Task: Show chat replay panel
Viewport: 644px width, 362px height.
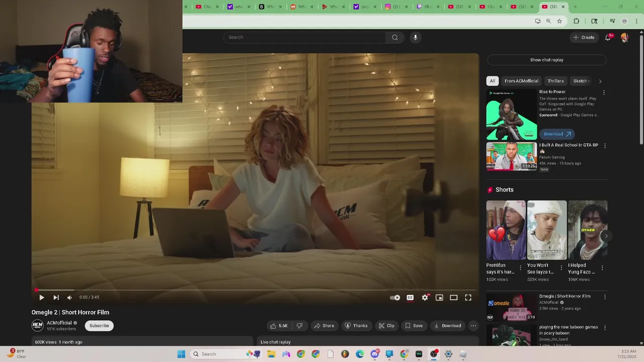Action: 546,60
